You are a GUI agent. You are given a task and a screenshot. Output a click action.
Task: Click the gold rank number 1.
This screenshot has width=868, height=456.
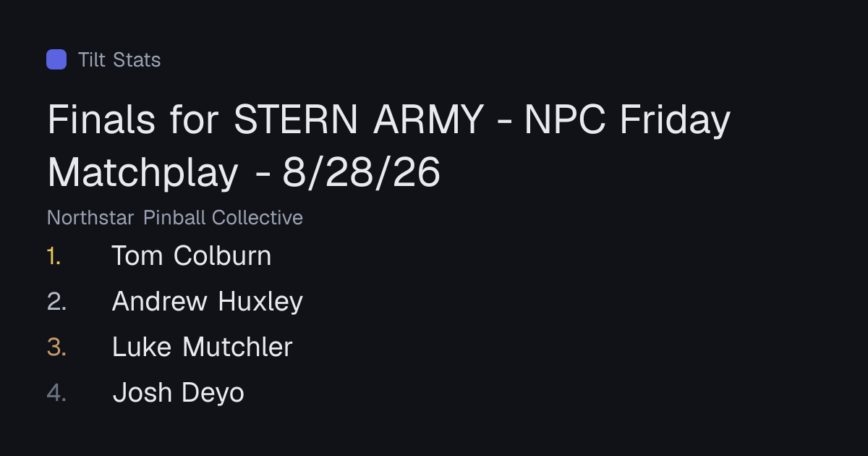pyautogui.click(x=54, y=256)
